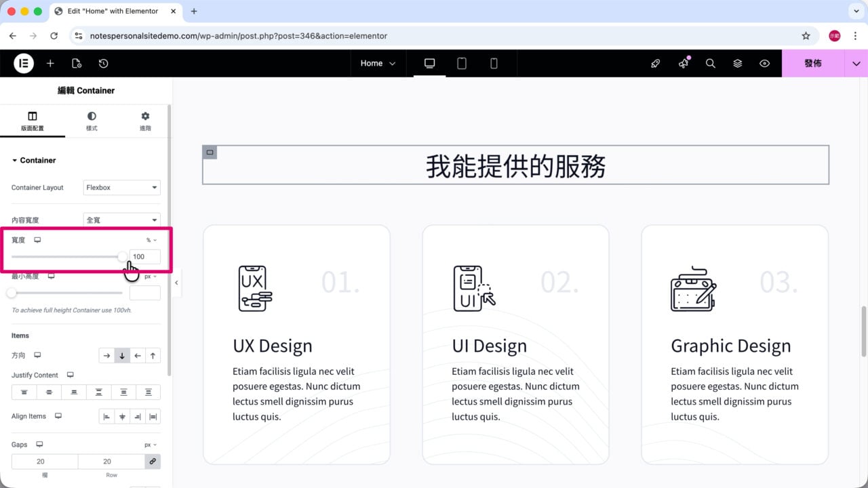This screenshot has height=488, width=868.
Task: Click responsive device icon next to 最小高度
Action: pos(51,277)
